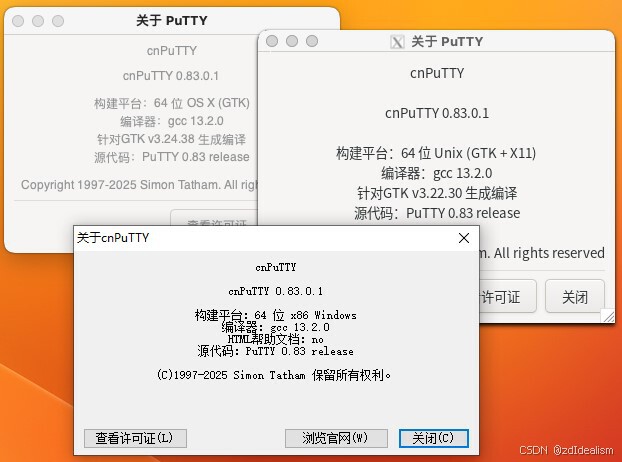Image resolution: width=622 pixels, height=462 pixels.
Task: Click '源代码: PuTTY 0.83 release' in X11 window
Action: point(437,213)
